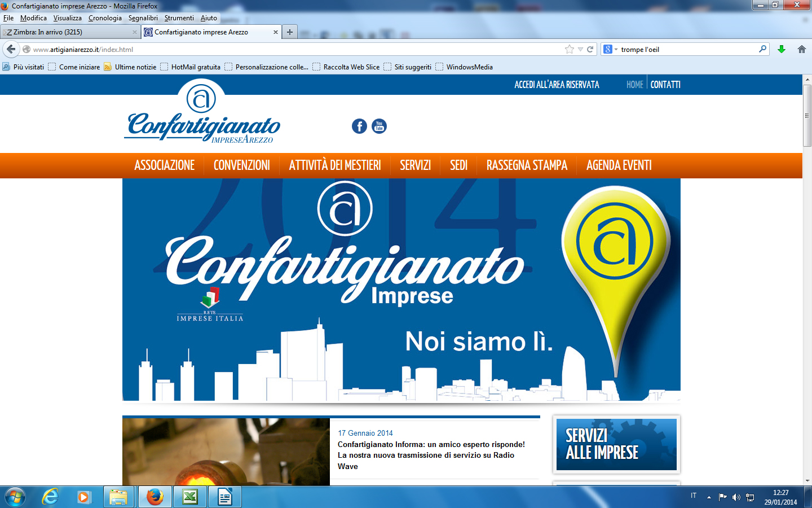Open Confartigianato Informa news headline

(431, 455)
